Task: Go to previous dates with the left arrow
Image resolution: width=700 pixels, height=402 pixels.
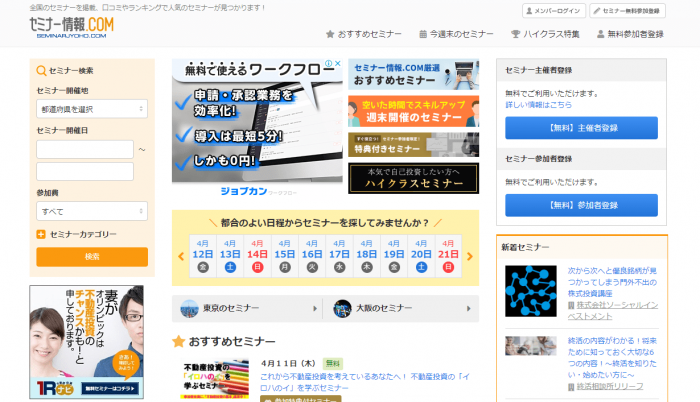Action: coord(182,256)
